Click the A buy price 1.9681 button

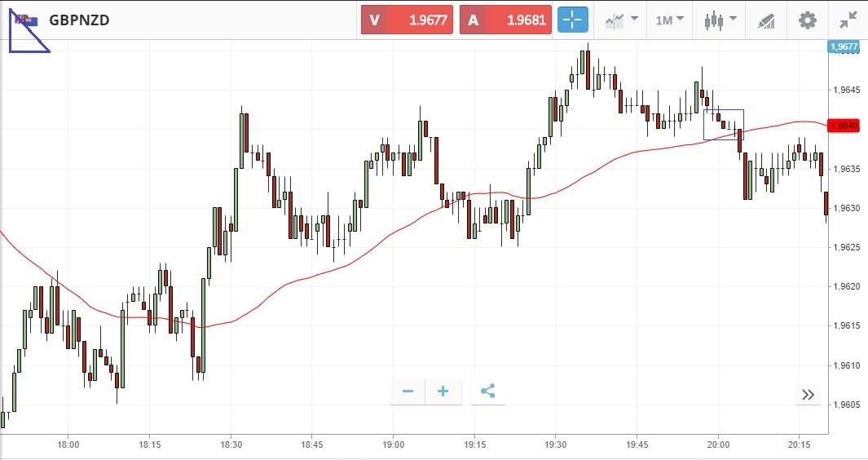click(x=505, y=20)
